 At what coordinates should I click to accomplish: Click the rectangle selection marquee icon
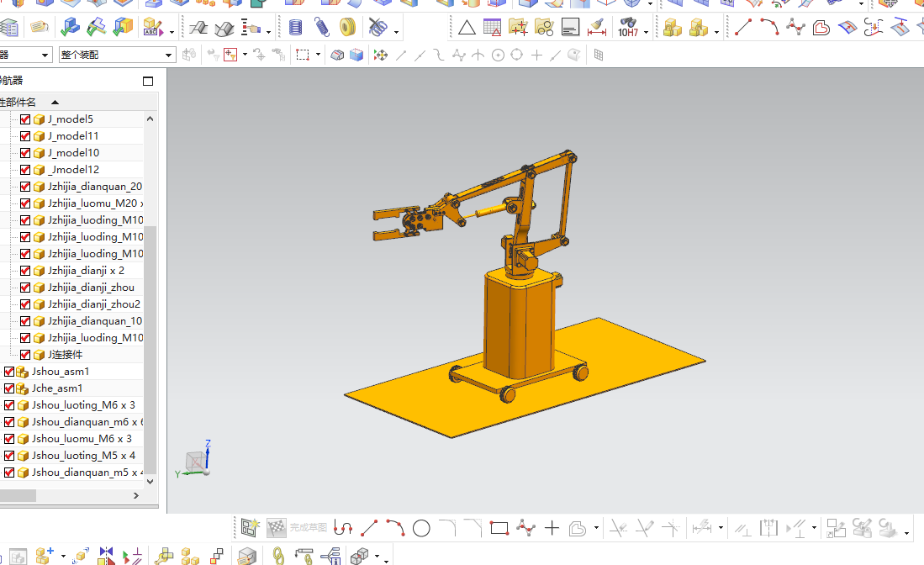click(x=303, y=55)
